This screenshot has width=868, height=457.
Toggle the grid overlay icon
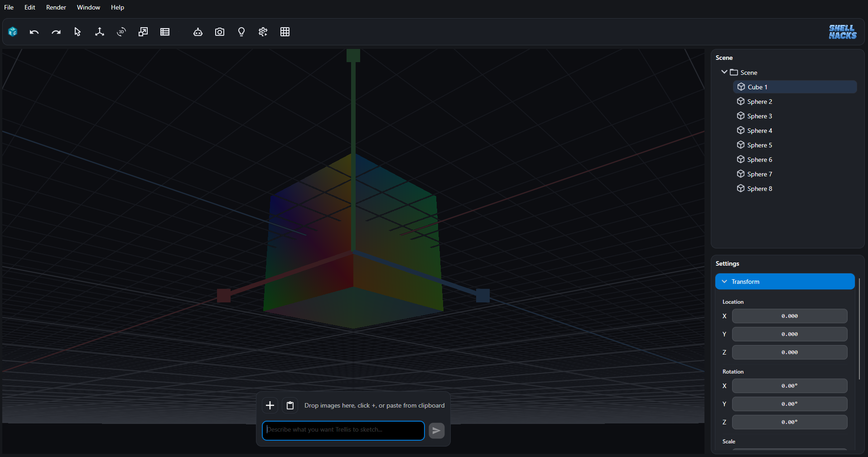tap(285, 32)
